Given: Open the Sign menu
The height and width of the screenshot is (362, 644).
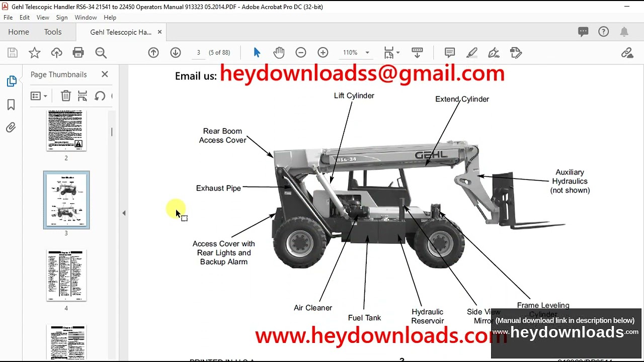Looking at the screenshot, I should [x=62, y=18].
